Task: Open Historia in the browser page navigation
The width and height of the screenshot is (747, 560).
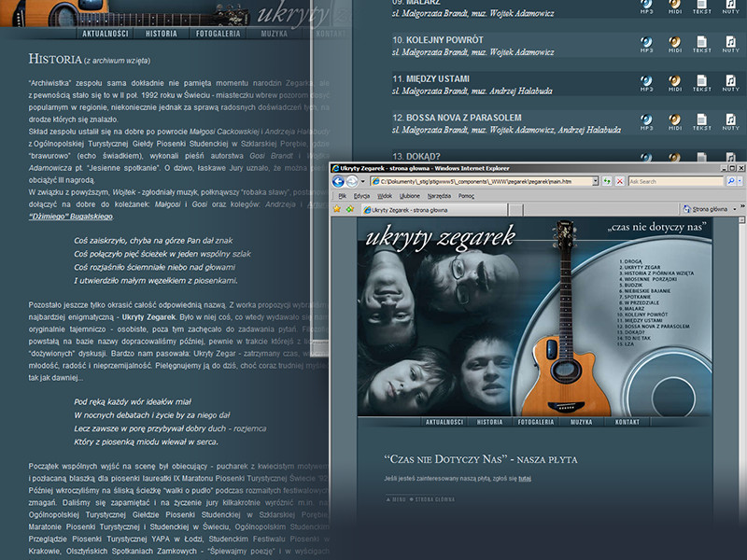Action: coord(489,422)
